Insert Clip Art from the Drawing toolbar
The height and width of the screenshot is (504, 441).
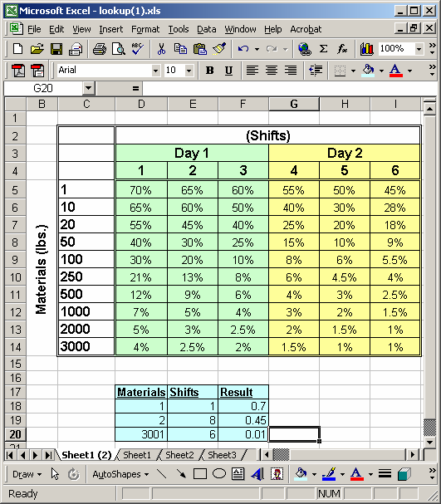tap(277, 474)
